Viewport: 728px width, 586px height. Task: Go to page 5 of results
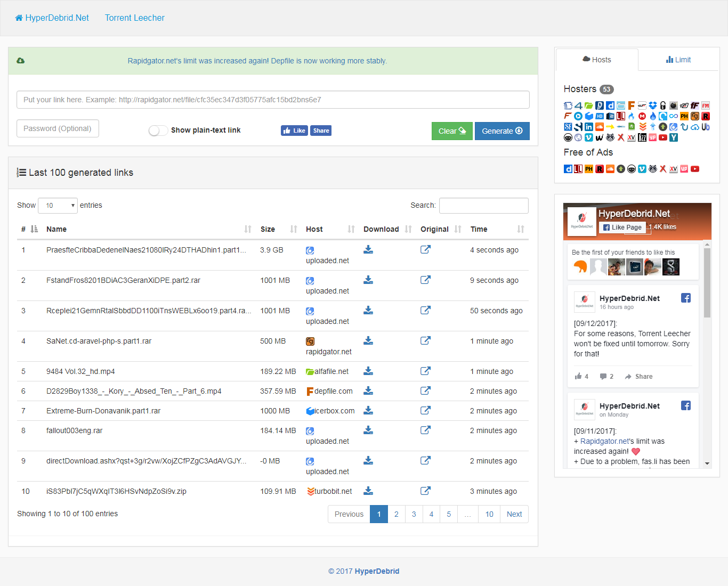(x=449, y=514)
